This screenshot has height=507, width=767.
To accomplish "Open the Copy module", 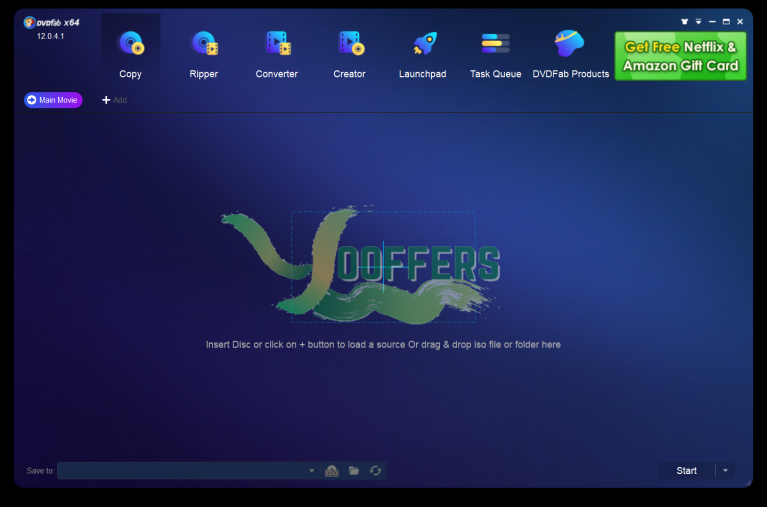I will tap(130, 53).
